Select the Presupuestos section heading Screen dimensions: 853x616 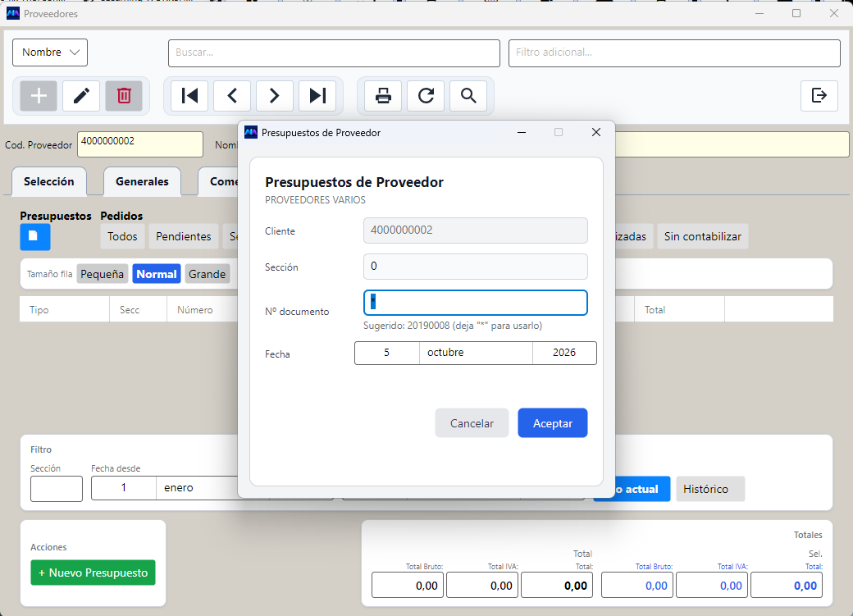(56, 216)
